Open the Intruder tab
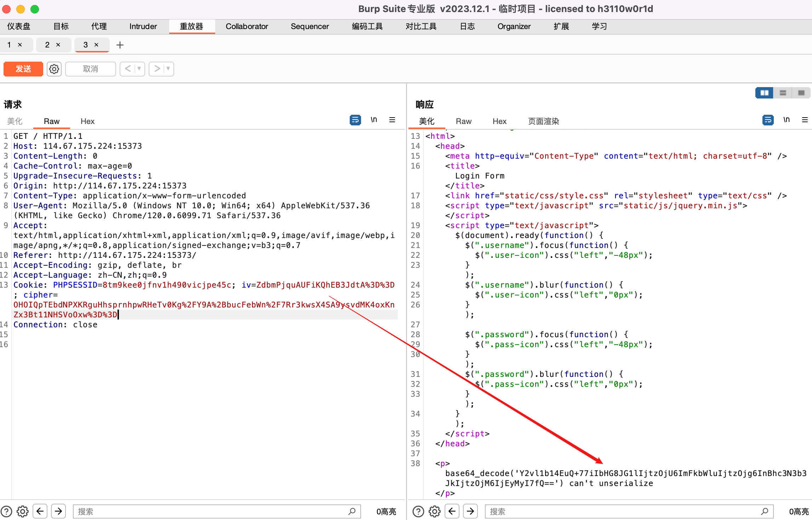 pyautogui.click(x=143, y=27)
